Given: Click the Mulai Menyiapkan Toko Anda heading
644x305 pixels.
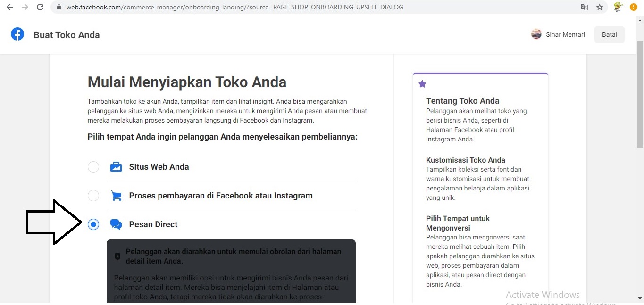Looking at the screenshot, I should 187,82.
